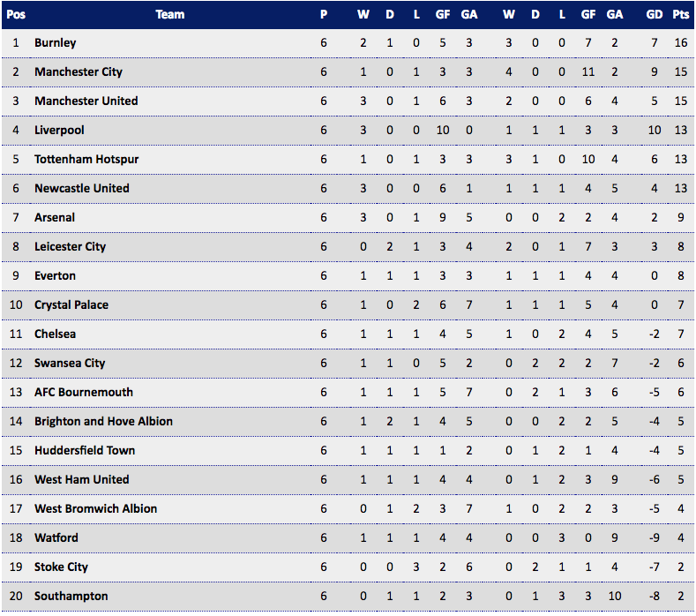The image size is (696, 616).
Task: Select Crystal Palace team name
Action: pyautogui.click(x=71, y=305)
